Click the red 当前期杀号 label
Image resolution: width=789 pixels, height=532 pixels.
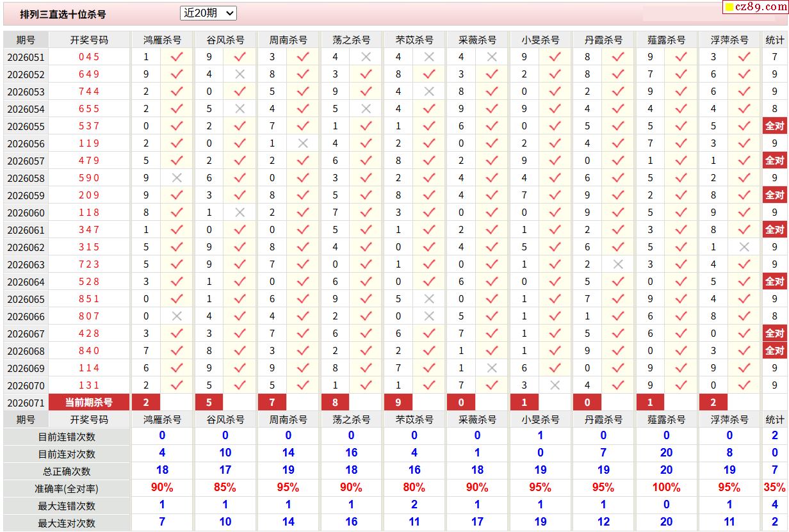click(x=89, y=403)
